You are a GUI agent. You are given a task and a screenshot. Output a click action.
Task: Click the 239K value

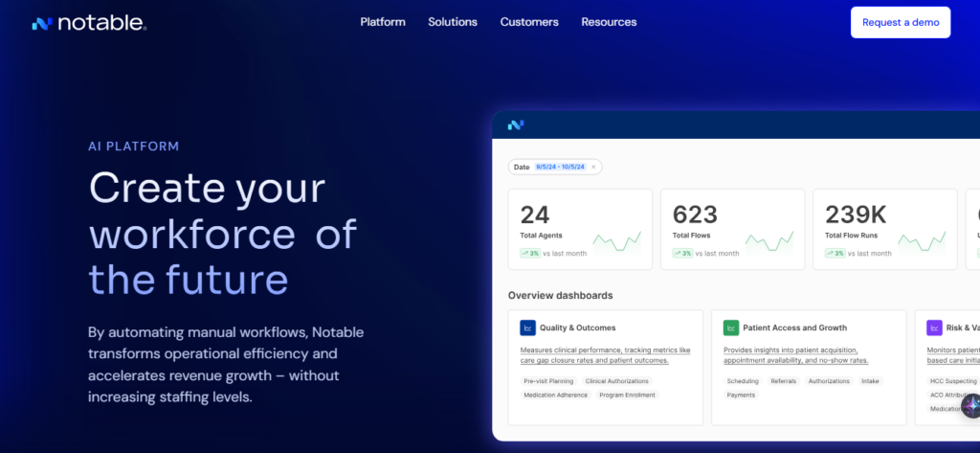(x=856, y=215)
